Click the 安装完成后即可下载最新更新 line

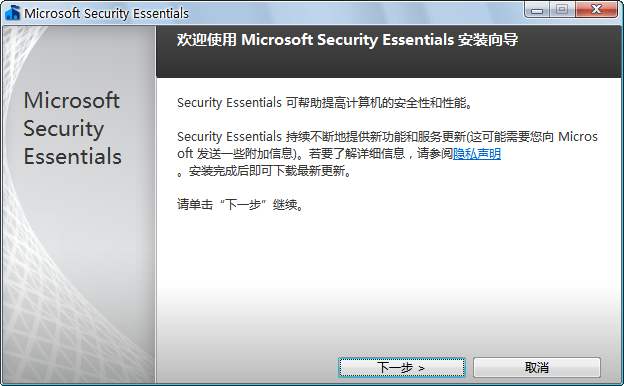coord(265,172)
